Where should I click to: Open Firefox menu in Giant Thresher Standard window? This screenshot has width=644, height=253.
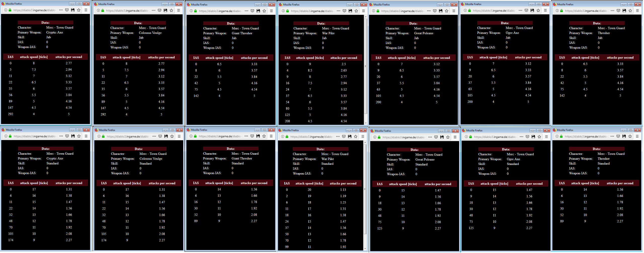click(x=271, y=136)
